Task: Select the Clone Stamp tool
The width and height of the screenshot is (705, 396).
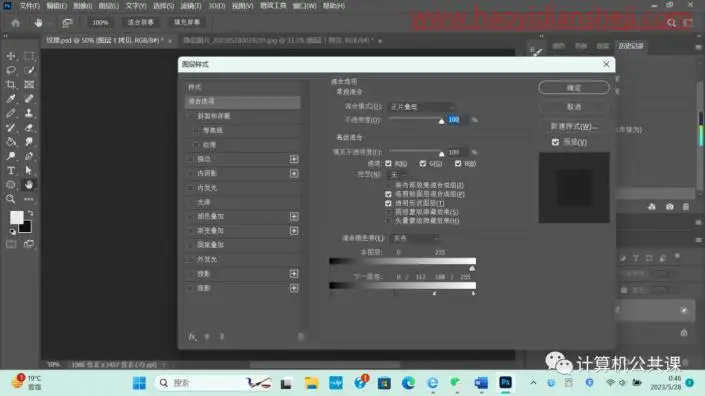Action: (x=29, y=113)
